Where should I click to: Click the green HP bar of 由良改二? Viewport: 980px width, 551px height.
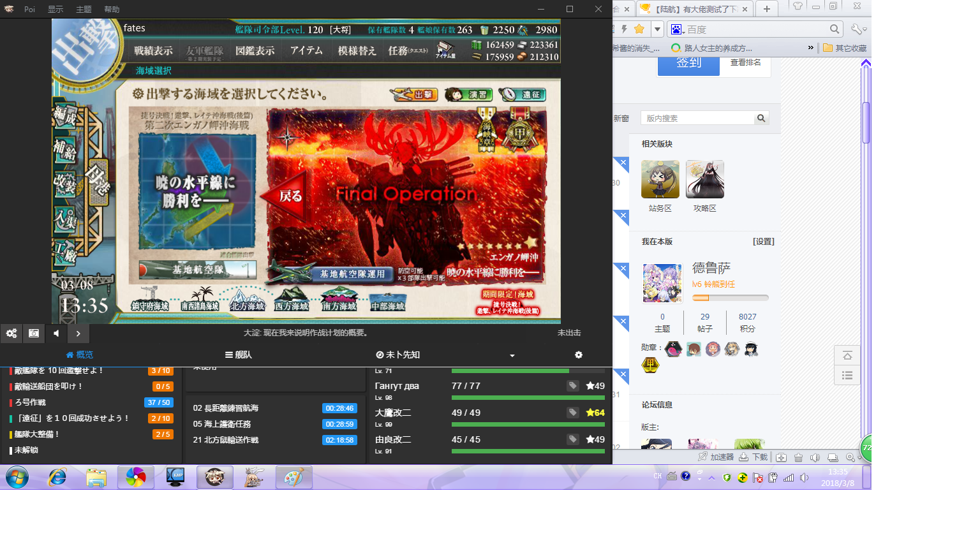tap(528, 451)
